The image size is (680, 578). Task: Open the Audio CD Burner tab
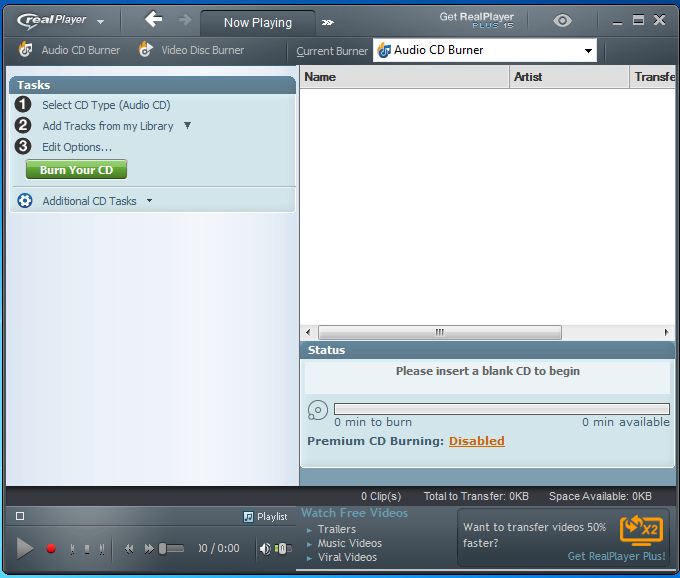click(81, 50)
